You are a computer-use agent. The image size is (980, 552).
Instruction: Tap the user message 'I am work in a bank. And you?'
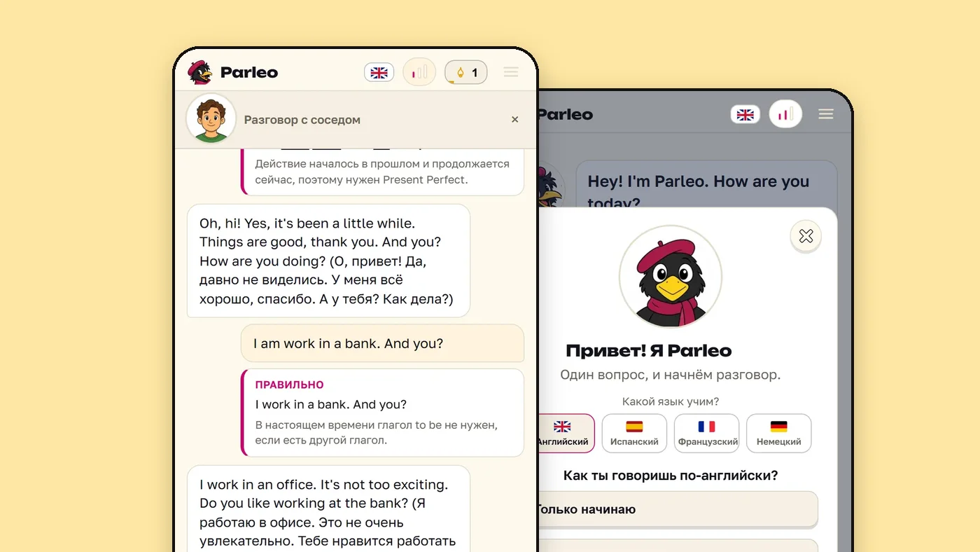click(382, 343)
